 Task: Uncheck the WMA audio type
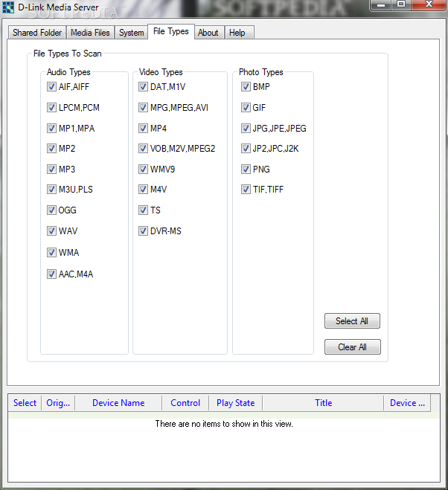coord(51,252)
